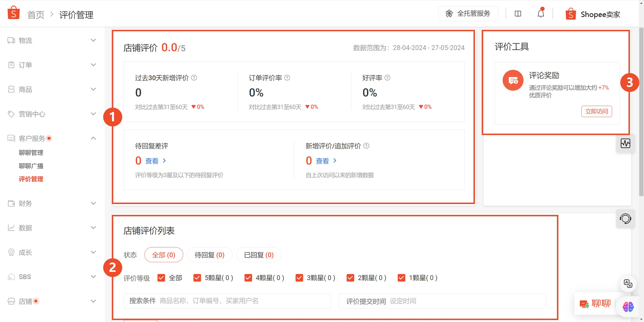
Task: Open 全托管服务 via headset icon
Action: coord(468,13)
